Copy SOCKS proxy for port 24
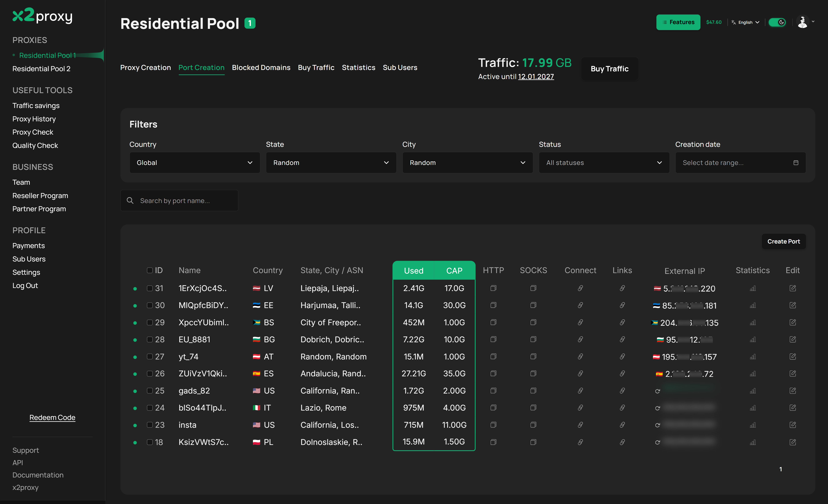Screen dimensions: 828x504 click(x=533, y=408)
